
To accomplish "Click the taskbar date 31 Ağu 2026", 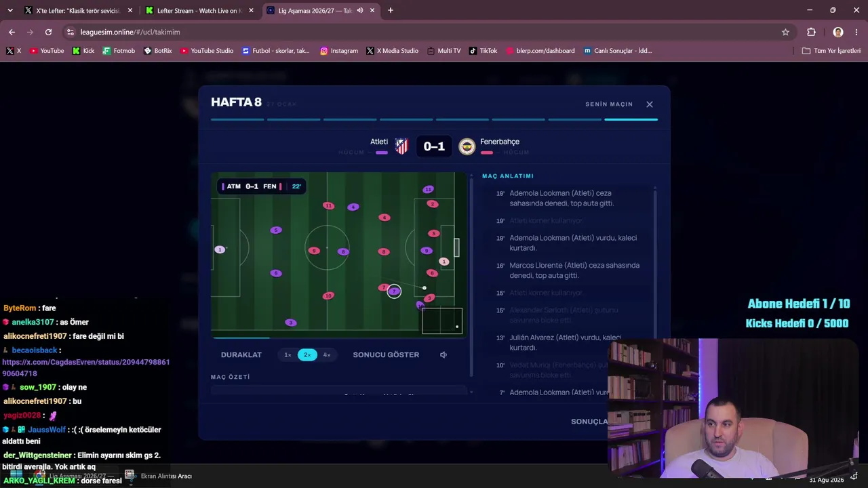I will (827, 480).
